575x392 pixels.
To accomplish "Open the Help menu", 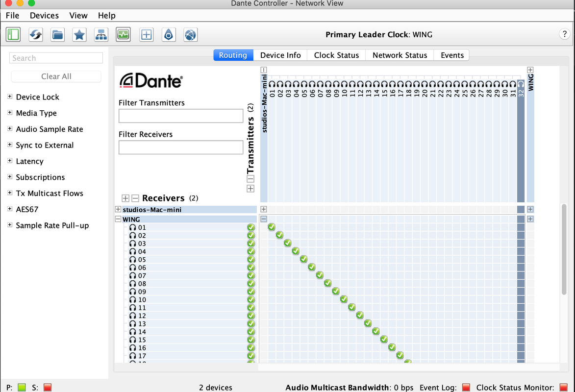I will coord(107,15).
